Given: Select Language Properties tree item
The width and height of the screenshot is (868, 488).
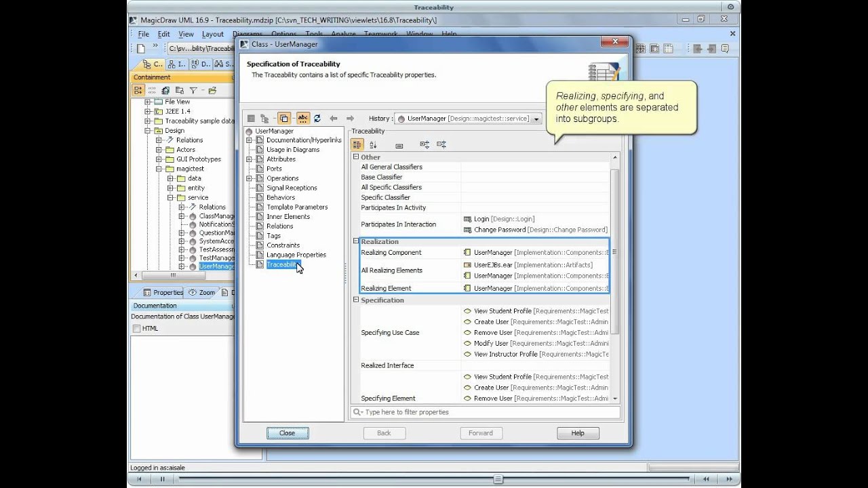Looking at the screenshot, I should coord(296,255).
